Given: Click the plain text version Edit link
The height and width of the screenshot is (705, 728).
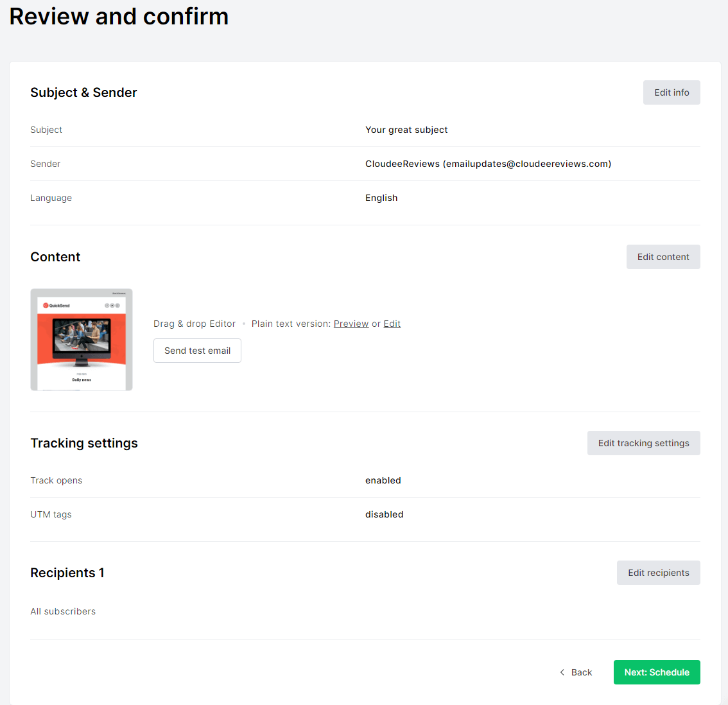Looking at the screenshot, I should (x=392, y=324).
